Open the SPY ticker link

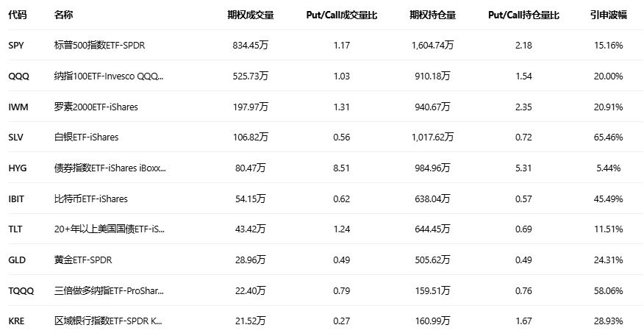pyautogui.click(x=16, y=46)
